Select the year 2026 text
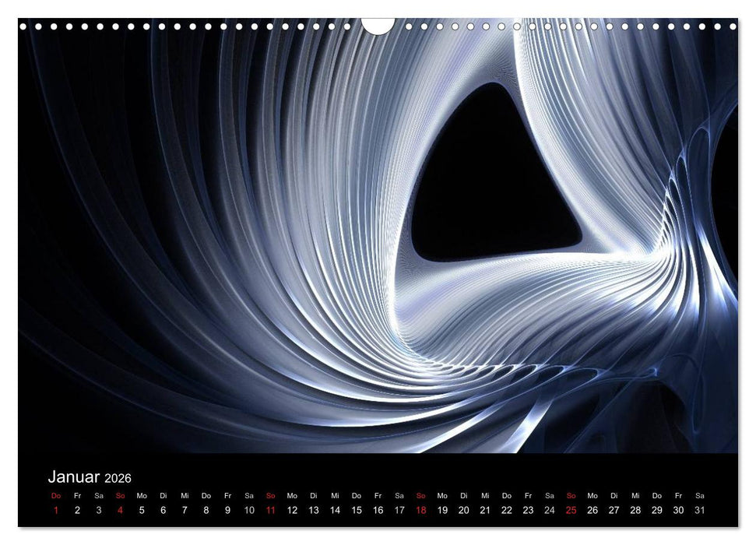The height and width of the screenshot is (545, 756). click(x=118, y=477)
